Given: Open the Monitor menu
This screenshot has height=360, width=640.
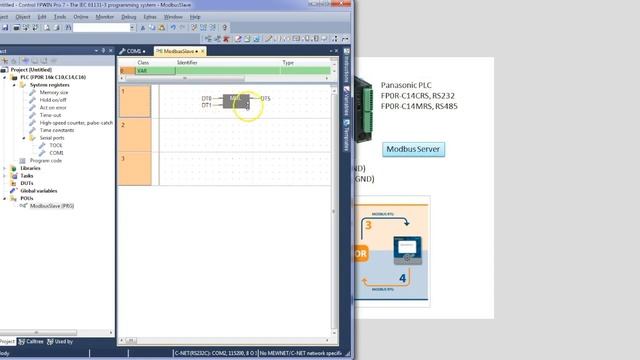Looking at the screenshot, I should 105,17.
